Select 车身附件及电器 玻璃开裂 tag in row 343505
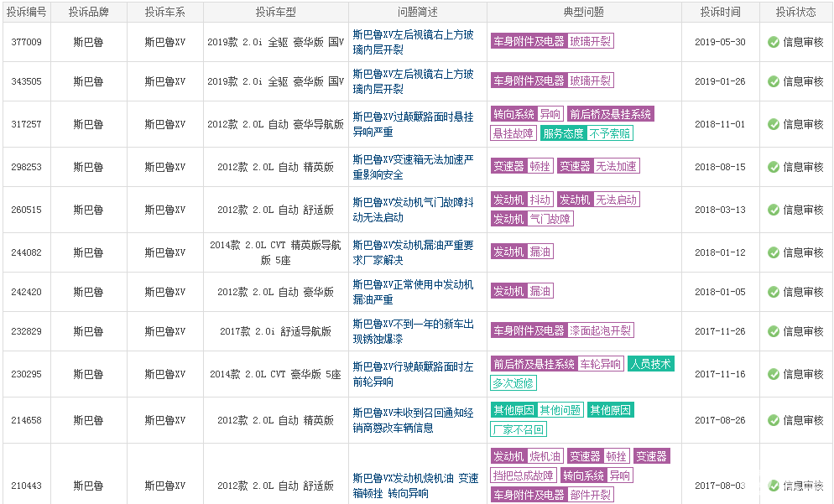834x504 pixels. (552, 81)
